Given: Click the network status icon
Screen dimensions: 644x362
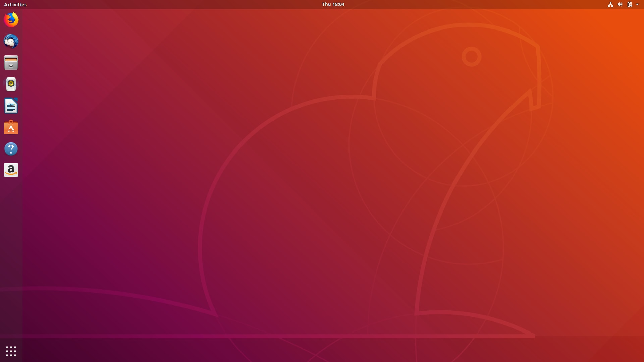Looking at the screenshot, I should tap(610, 4).
